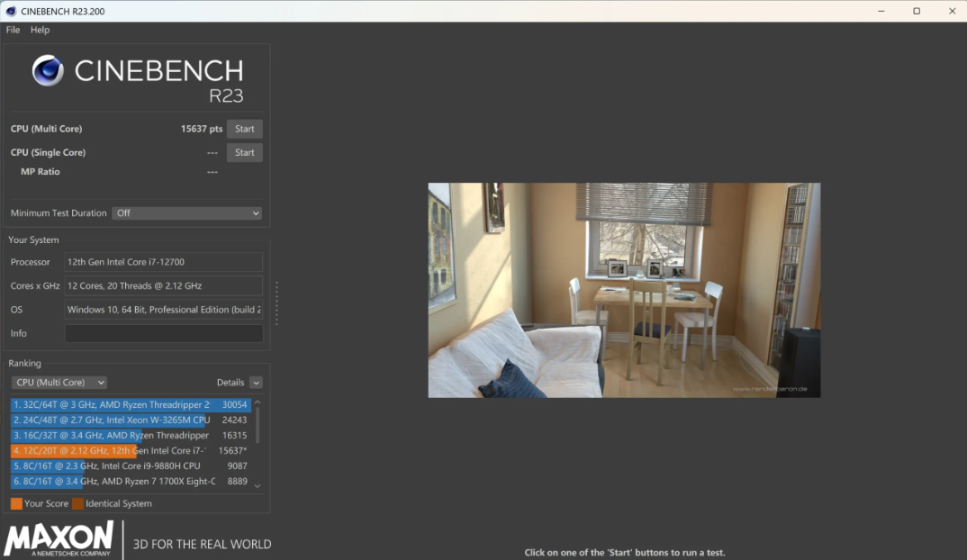
Task: Click the Identical System legend swatch
Action: click(x=77, y=503)
